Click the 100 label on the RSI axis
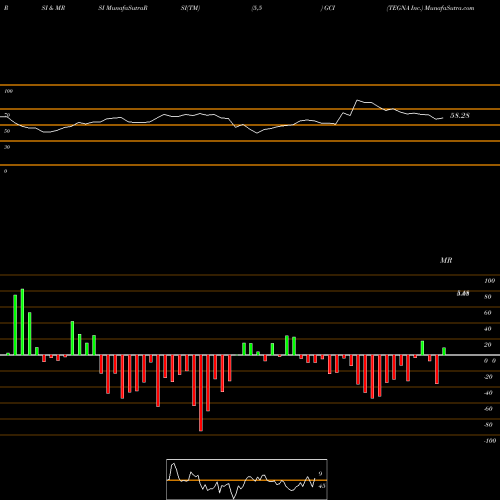 [x=9, y=91]
